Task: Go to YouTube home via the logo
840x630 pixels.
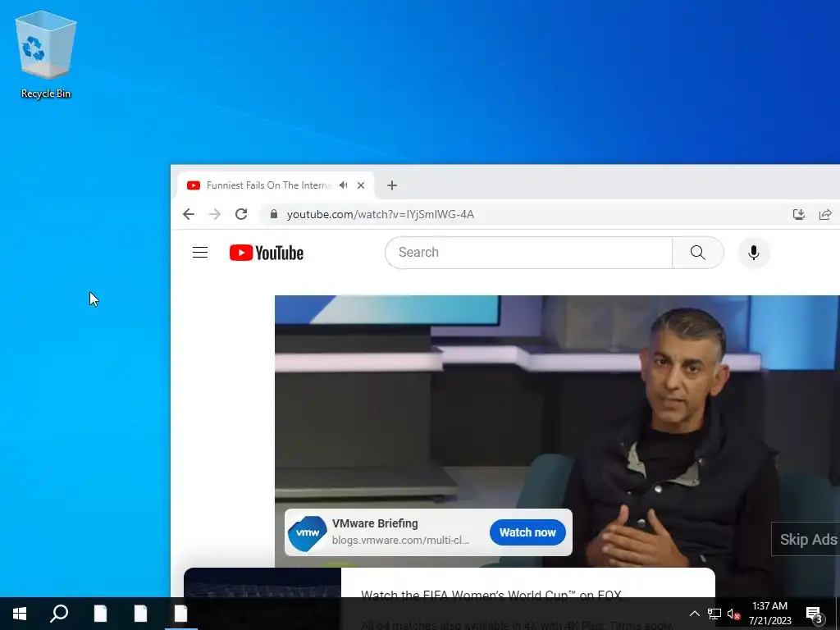Action: point(267,253)
